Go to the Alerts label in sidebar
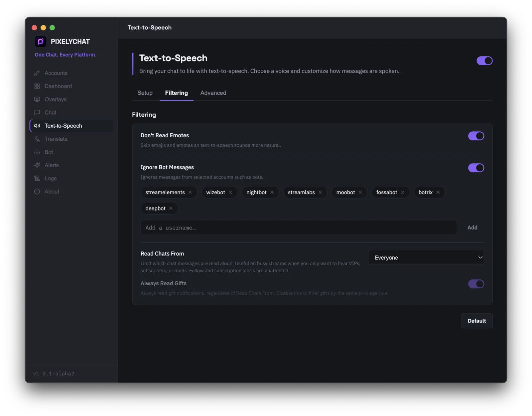Screen dimensions: 532x416 [52, 165]
